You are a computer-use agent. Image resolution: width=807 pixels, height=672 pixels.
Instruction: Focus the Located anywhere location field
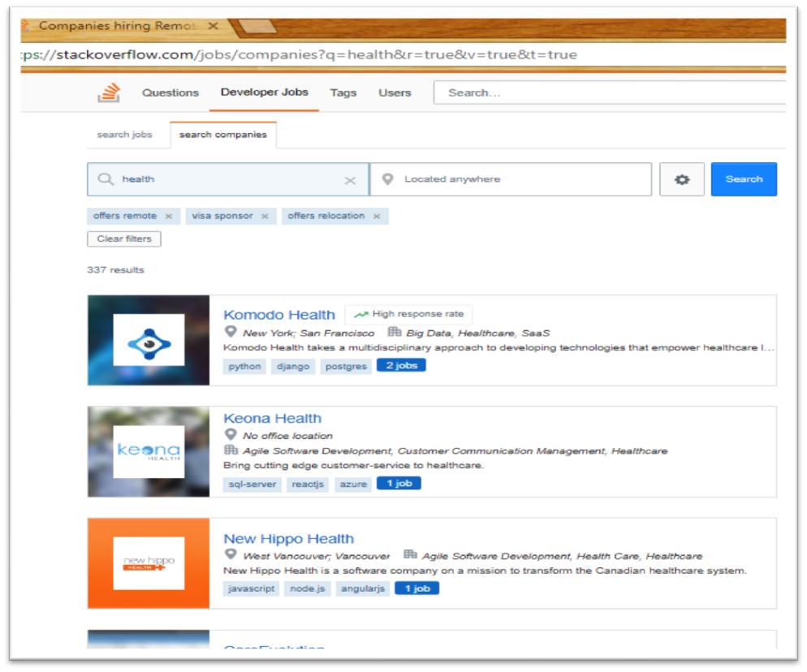click(x=511, y=179)
